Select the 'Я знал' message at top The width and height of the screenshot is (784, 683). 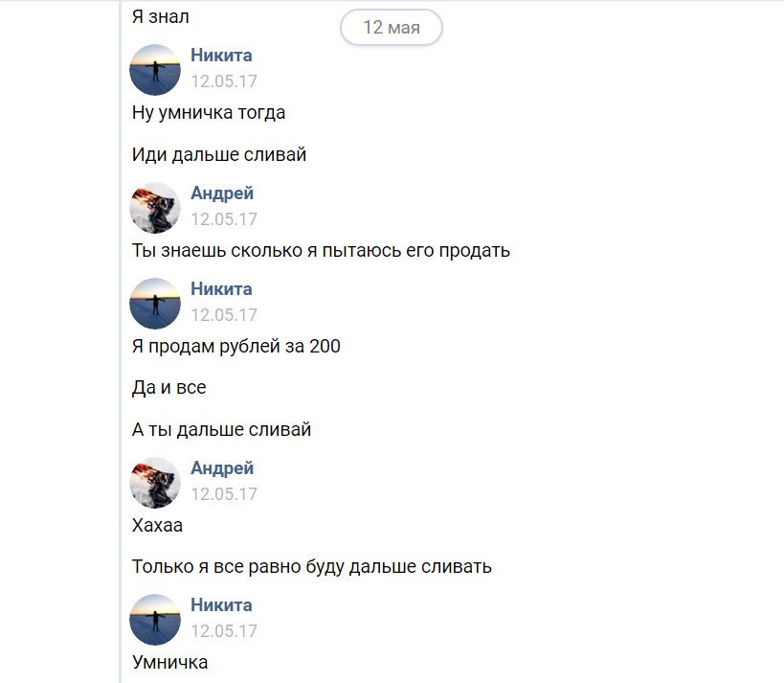[160, 16]
